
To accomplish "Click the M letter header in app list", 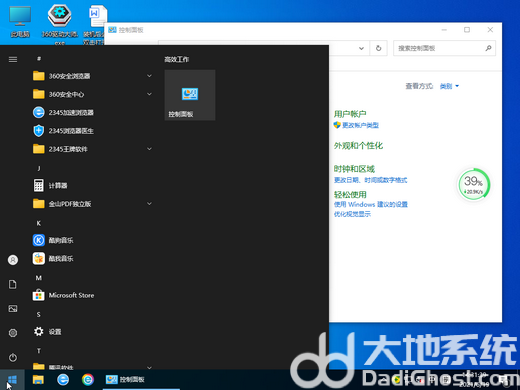I will 39,278.
